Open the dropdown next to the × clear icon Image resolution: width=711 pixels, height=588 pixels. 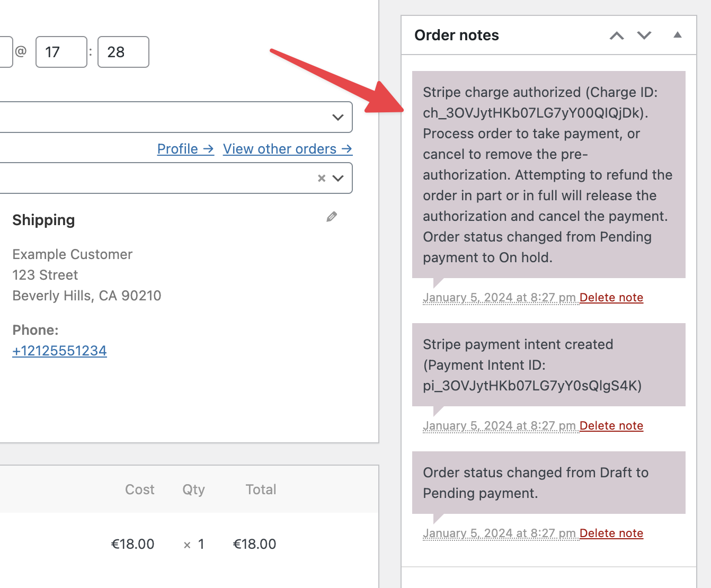tap(339, 179)
